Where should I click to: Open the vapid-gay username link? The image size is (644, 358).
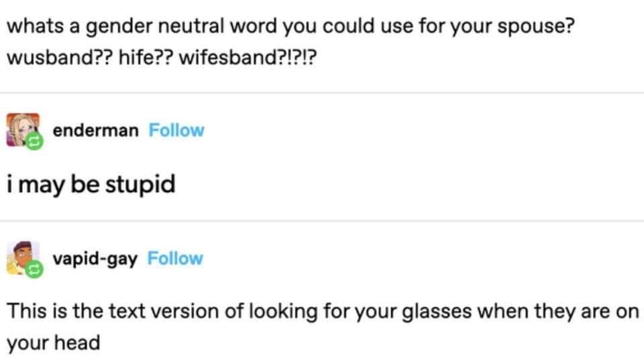pos(95,259)
